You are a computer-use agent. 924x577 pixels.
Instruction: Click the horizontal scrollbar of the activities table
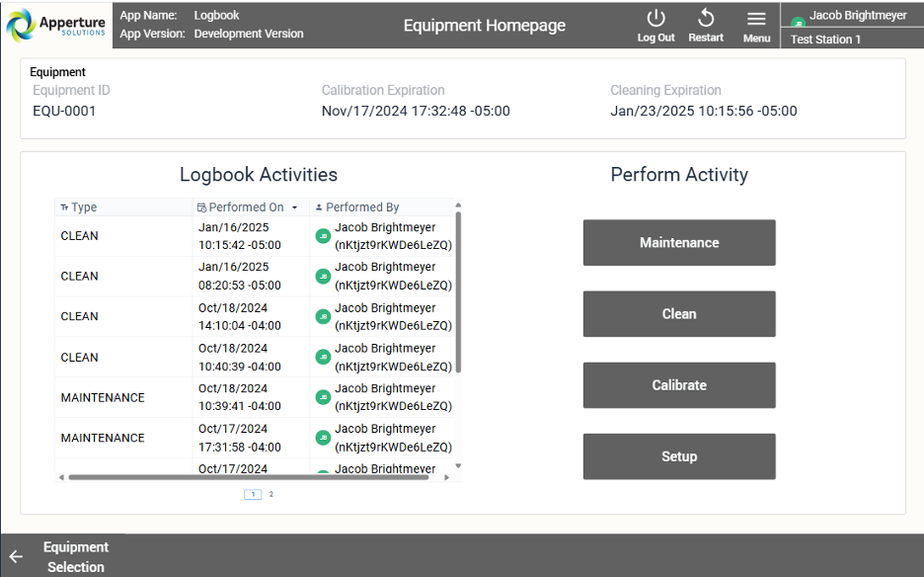tap(249, 477)
